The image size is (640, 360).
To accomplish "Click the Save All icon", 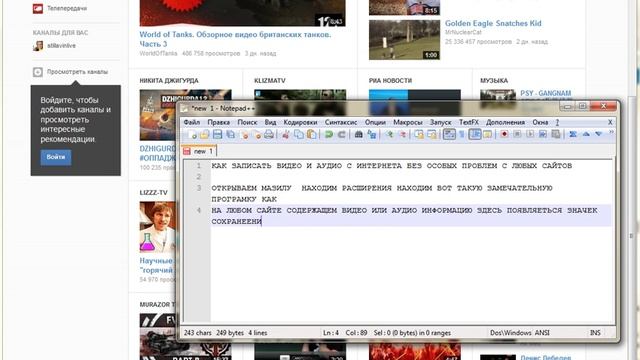I will (x=231, y=134).
